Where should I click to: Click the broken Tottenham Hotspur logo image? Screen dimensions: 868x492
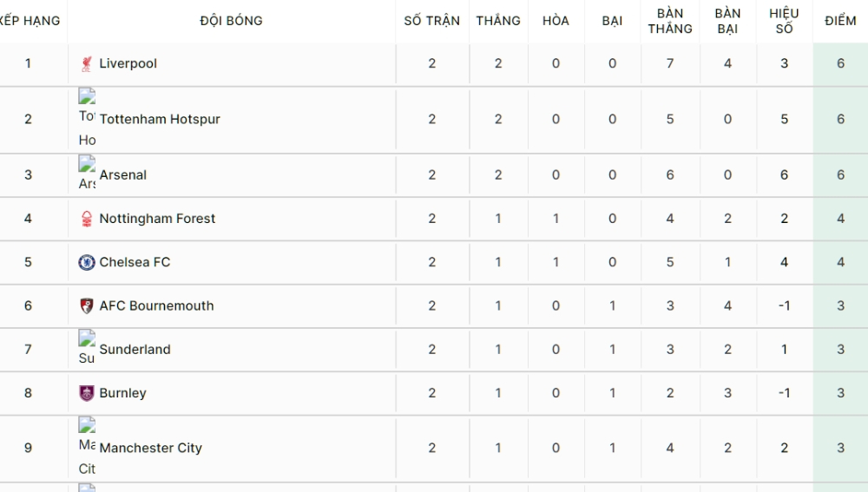point(87,119)
